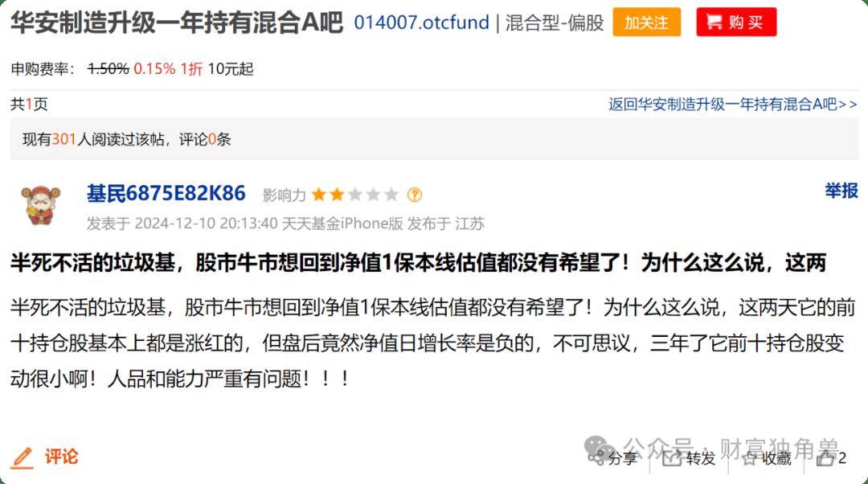
Task: Click the 分享 share icon
Action: 596,458
